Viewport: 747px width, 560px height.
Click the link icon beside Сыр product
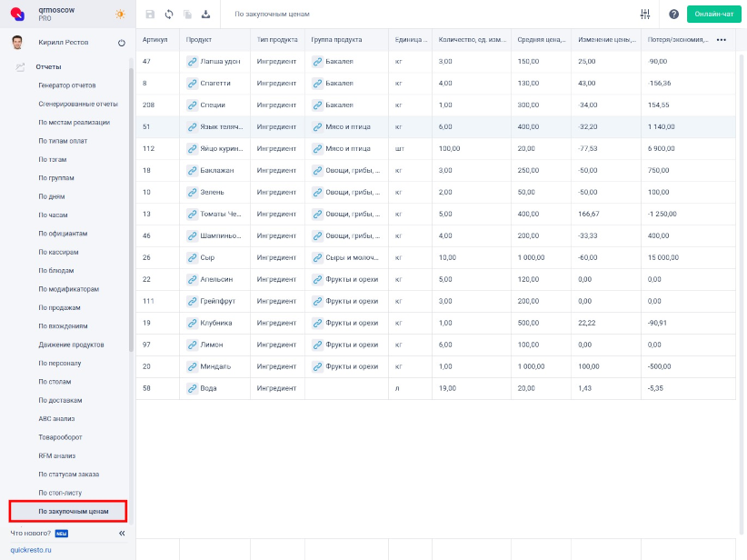pos(192,257)
